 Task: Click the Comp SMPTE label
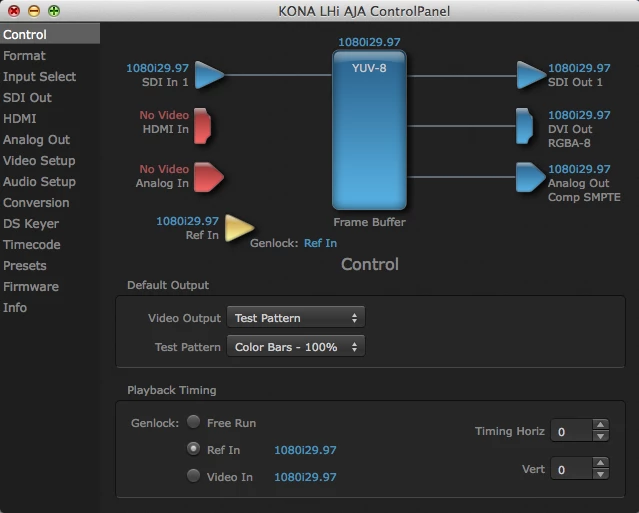[x=584, y=197]
